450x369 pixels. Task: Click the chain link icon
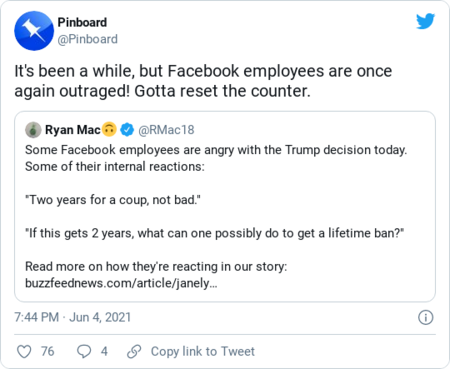[x=134, y=351]
